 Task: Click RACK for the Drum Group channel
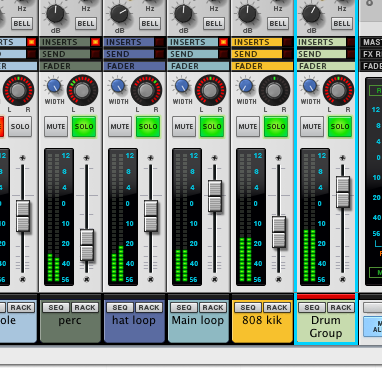click(x=341, y=307)
